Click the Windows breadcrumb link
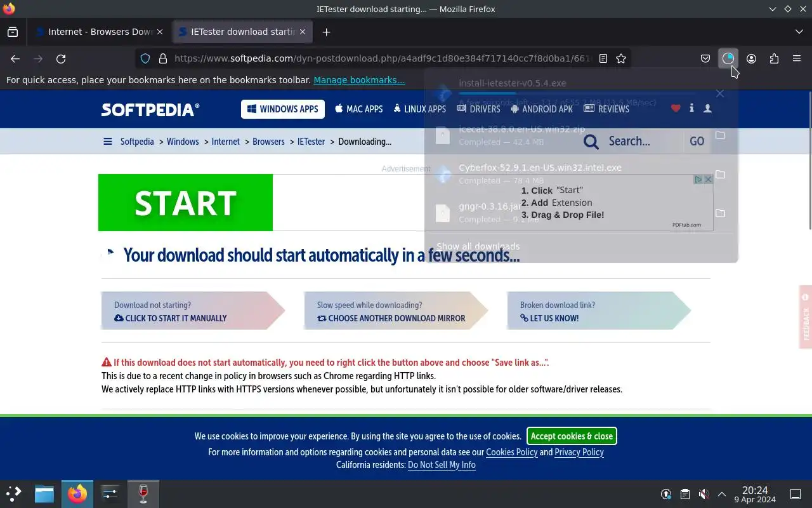 coord(183,142)
